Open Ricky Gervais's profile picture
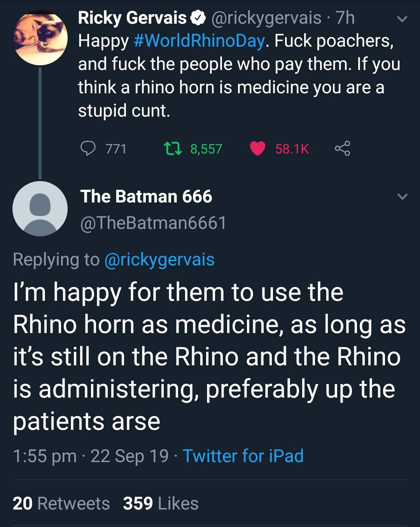420x527 pixels. [x=40, y=38]
